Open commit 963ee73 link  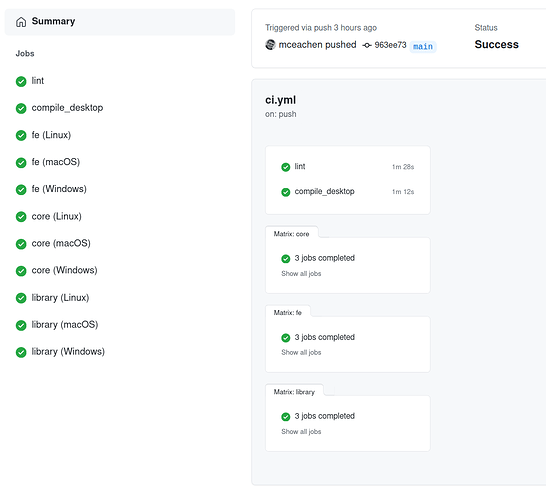pyautogui.click(x=390, y=45)
